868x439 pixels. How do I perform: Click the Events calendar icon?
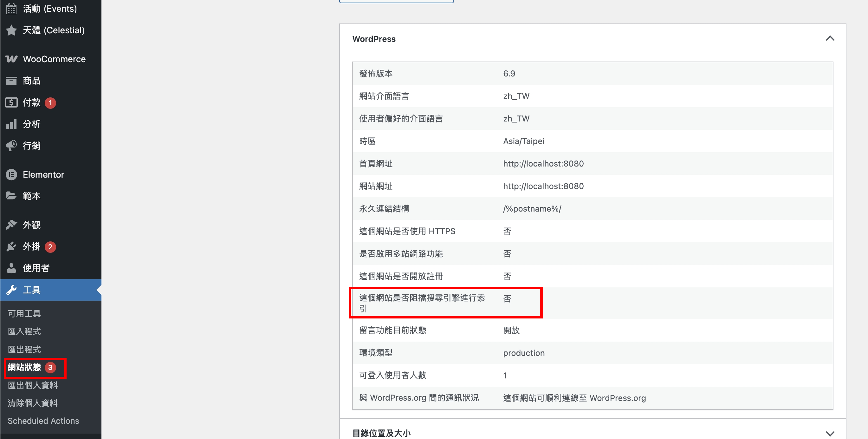[x=11, y=9]
